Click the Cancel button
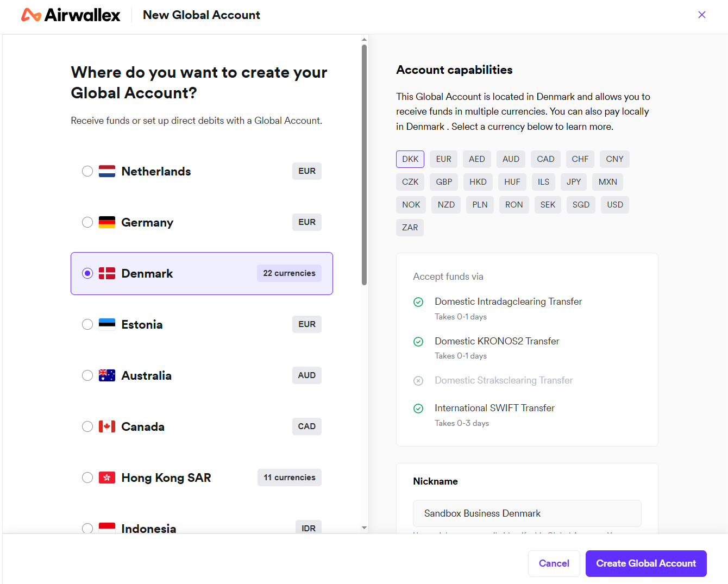 coord(554,563)
